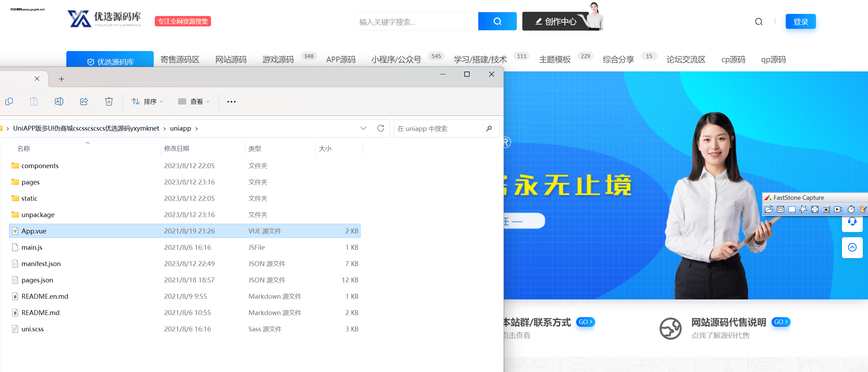The width and height of the screenshot is (868, 372).
Task: Click the blue 登录 login button
Action: pos(801,22)
